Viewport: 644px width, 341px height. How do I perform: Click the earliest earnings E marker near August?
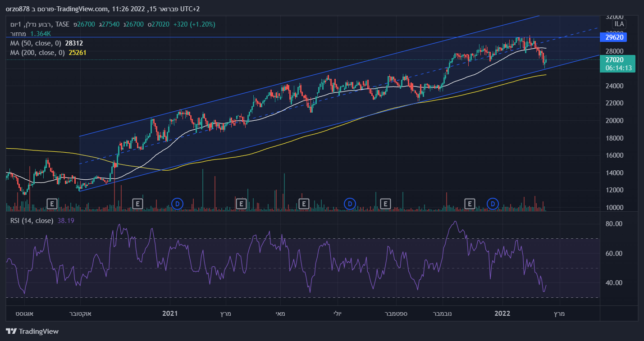(x=52, y=204)
